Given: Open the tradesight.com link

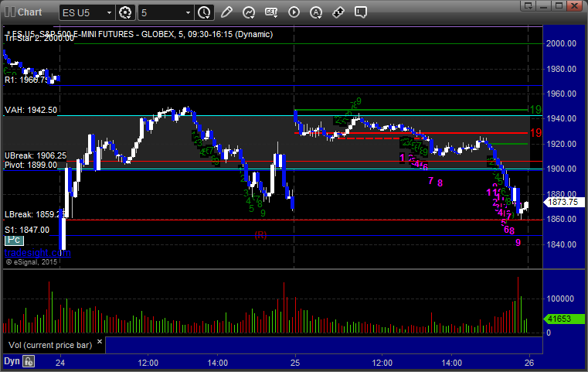Looking at the screenshot, I should 38,253.
